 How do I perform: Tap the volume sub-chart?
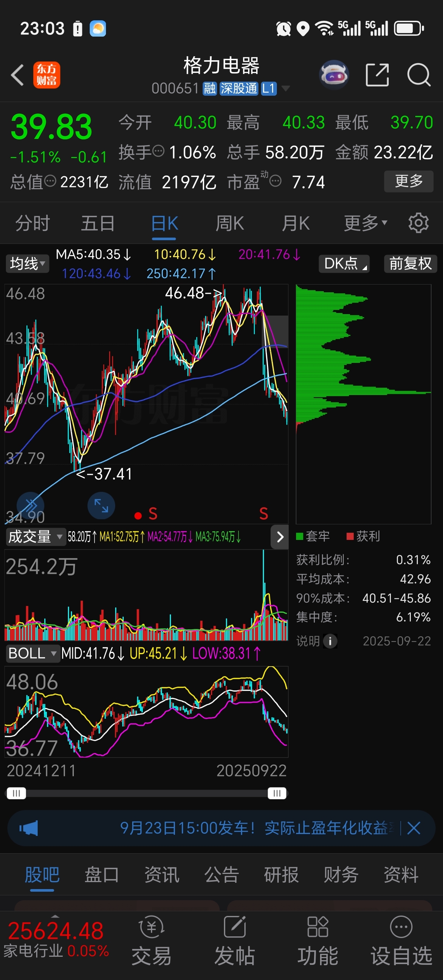[x=147, y=595]
